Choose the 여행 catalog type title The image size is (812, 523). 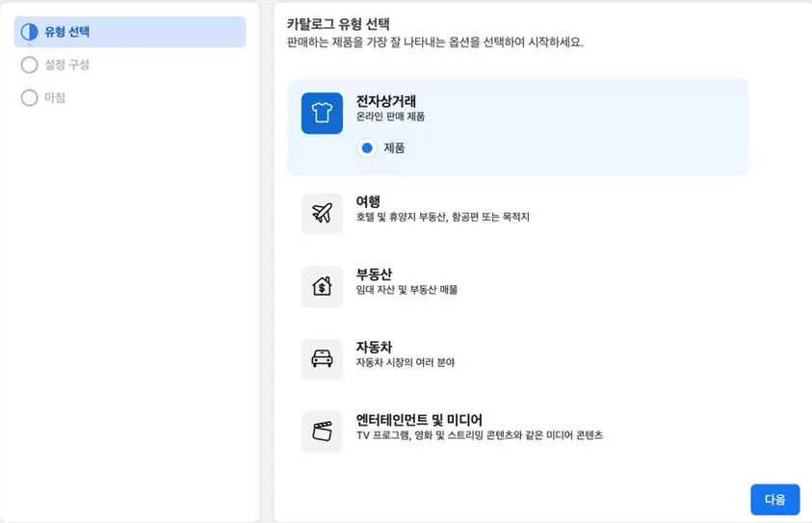(368, 201)
